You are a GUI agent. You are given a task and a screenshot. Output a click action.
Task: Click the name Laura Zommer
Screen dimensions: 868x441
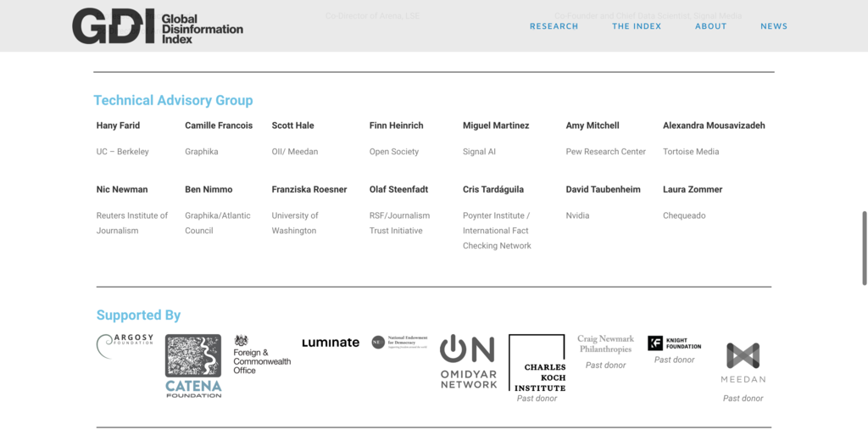pyautogui.click(x=693, y=189)
